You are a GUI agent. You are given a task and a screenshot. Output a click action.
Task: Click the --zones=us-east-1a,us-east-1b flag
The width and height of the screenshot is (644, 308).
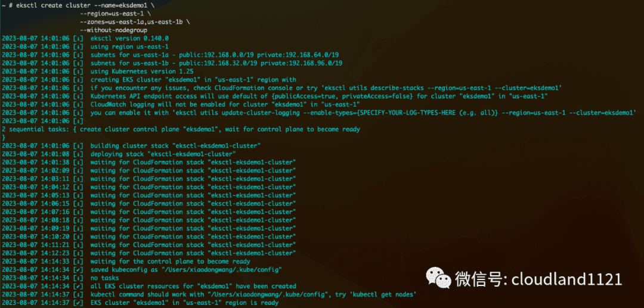click(x=132, y=21)
